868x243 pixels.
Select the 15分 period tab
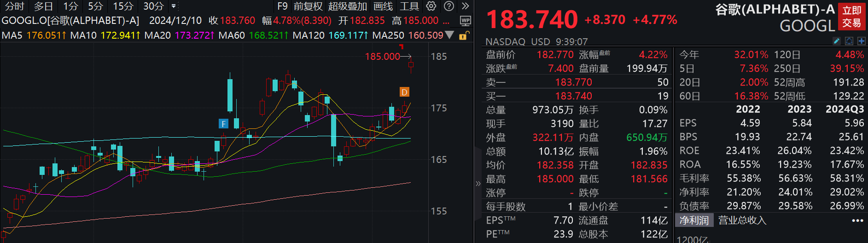123,6
